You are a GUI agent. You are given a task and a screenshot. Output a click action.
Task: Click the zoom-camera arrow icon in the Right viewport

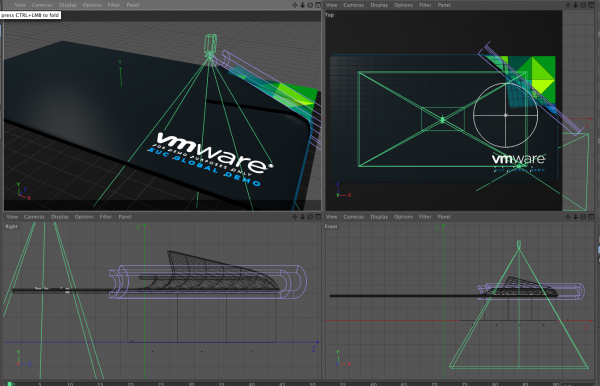tap(302, 217)
